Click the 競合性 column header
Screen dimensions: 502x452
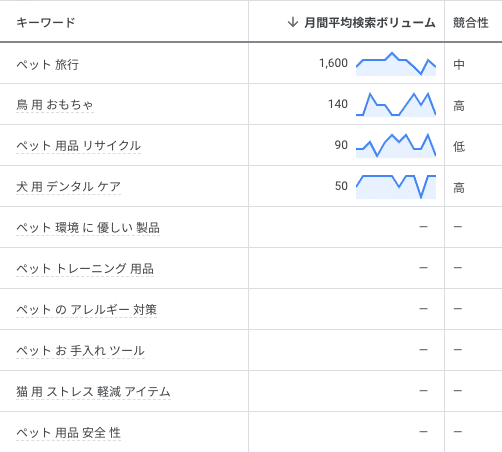470,23
